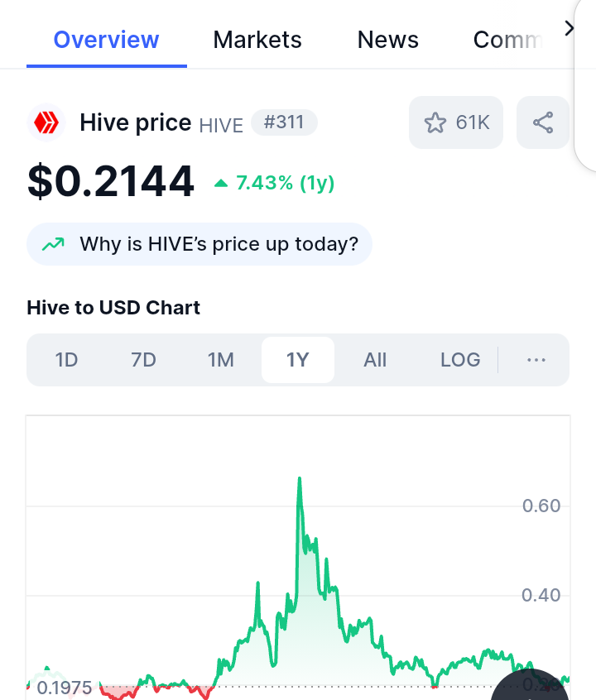Open the Overview tab
This screenshot has width=596, height=700.
(x=106, y=40)
